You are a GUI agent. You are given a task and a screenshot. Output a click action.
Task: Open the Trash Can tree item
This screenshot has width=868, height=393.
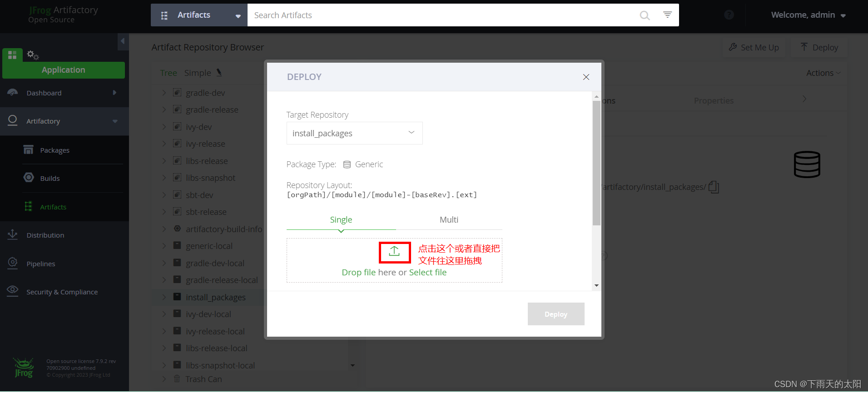[x=203, y=379]
